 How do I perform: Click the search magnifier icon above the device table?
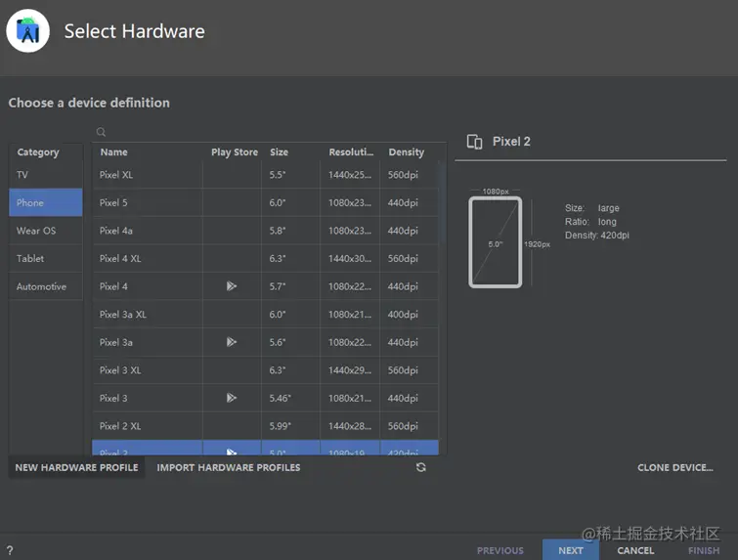tap(101, 132)
